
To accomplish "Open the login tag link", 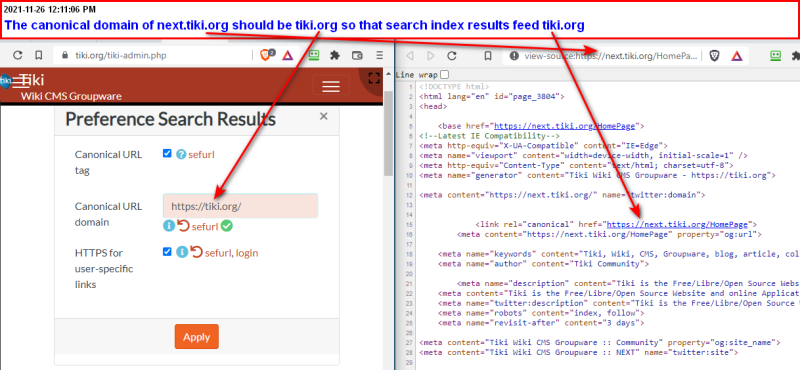I will (247, 252).
